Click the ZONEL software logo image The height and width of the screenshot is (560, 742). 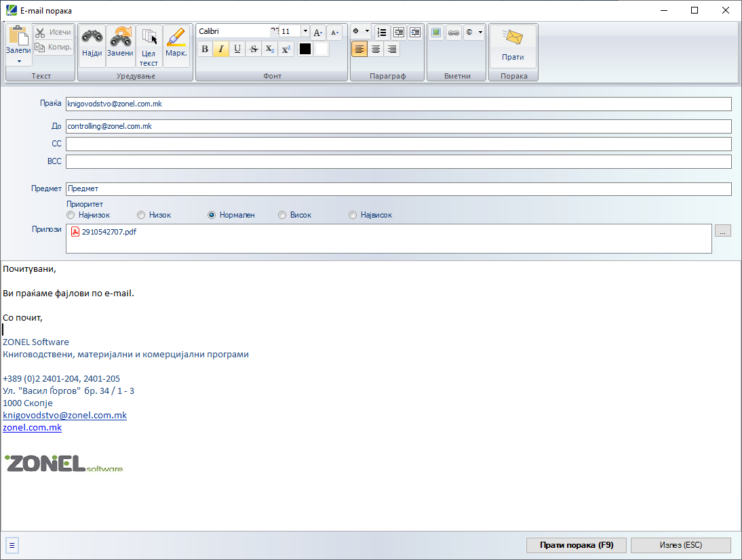click(64, 464)
